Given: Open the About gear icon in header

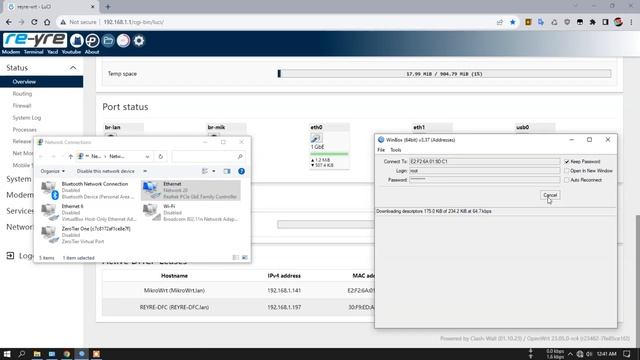Looking at the screenshot, I should tap(139, 40).
